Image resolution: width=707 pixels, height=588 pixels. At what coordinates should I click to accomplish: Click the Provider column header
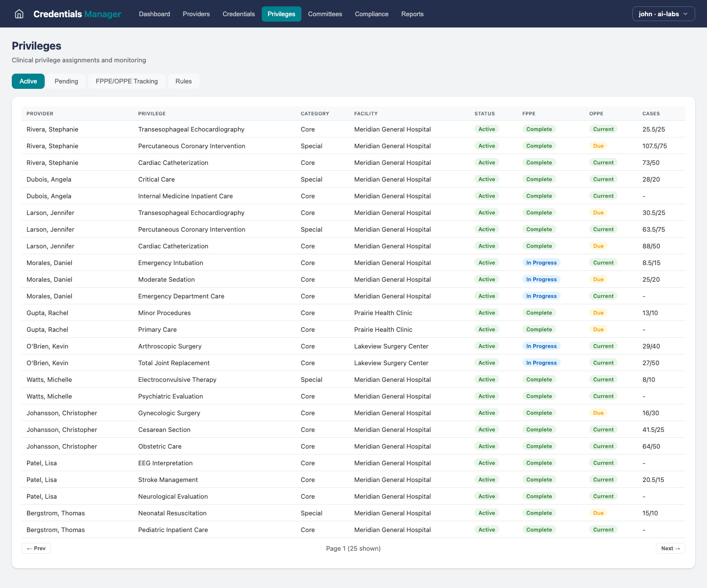(40, 113)
